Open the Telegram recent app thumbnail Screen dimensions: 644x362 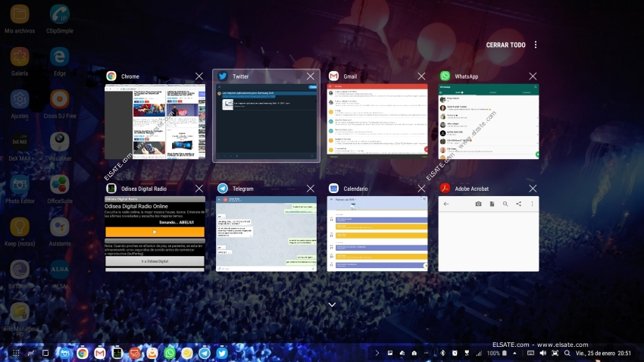click(x=266, y=234)
